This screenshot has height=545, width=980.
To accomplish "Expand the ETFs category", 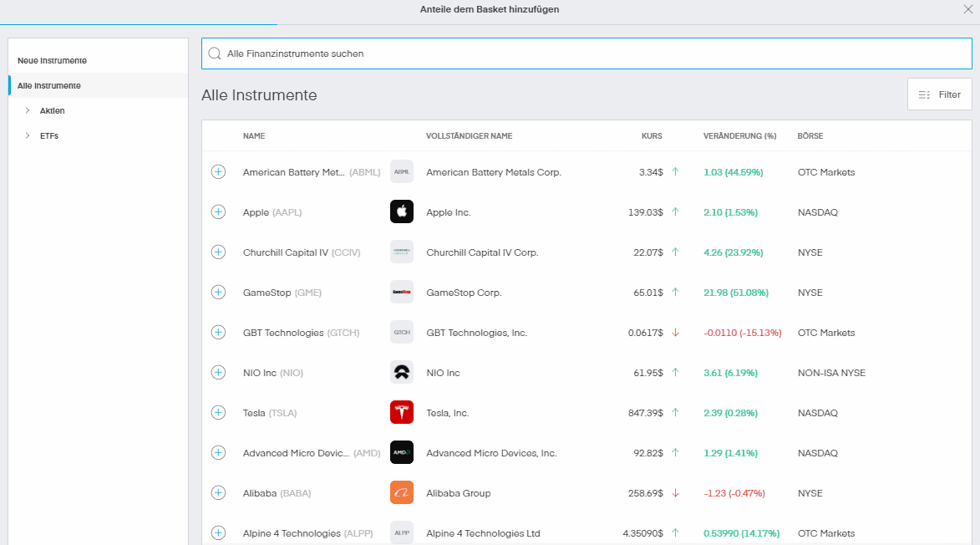I will [x=28, y=135].
